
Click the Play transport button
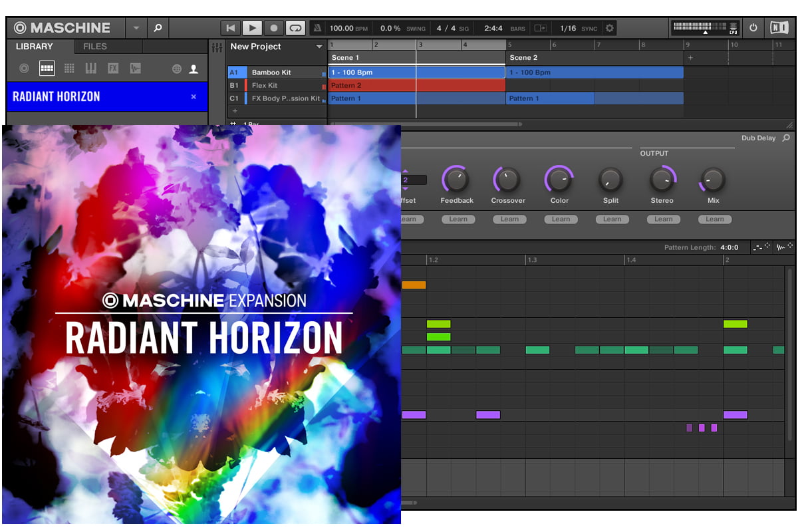tap(252, 28)
